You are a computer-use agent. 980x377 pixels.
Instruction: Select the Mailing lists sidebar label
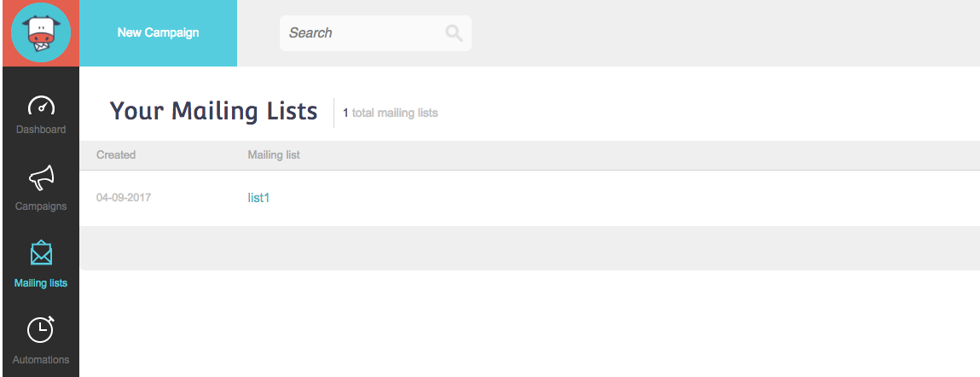41,283
